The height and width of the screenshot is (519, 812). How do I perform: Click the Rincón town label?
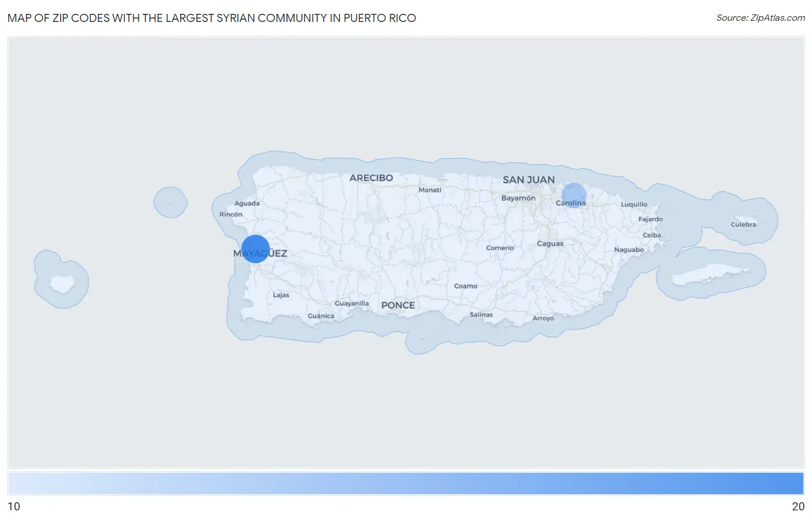[x=230, y=214]
